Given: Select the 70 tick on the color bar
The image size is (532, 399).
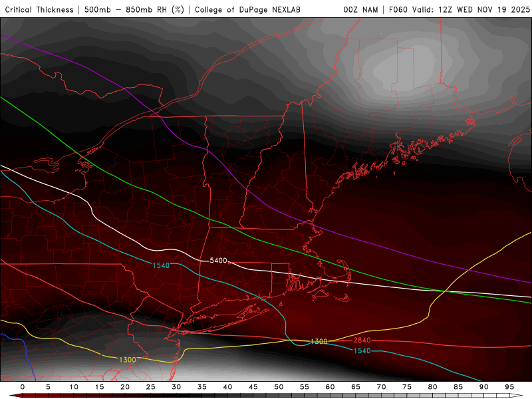Looking at the screenshot, I should [381, 387].
